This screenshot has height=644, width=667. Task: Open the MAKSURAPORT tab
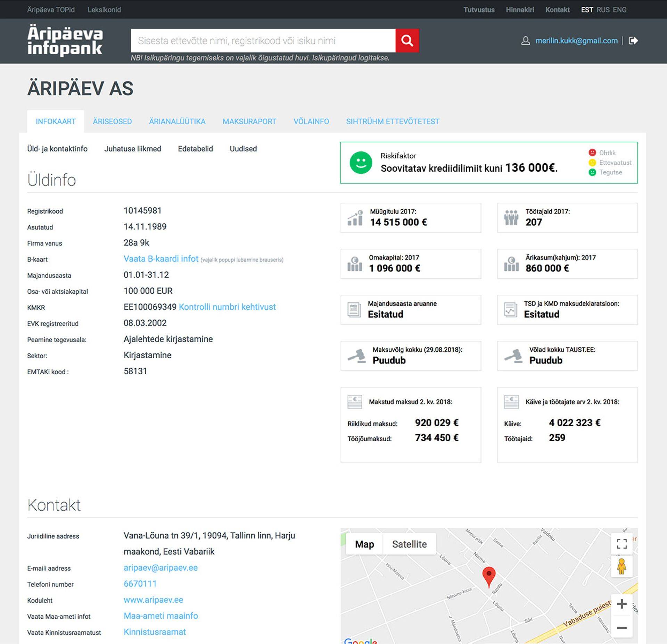pyautogui.click(x=249, y=122)
